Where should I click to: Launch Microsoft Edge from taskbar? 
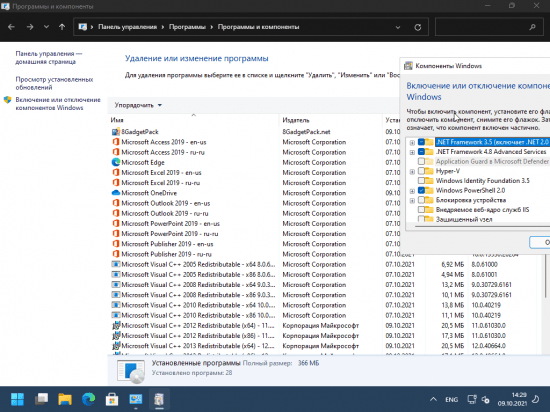tap(88, 399)
